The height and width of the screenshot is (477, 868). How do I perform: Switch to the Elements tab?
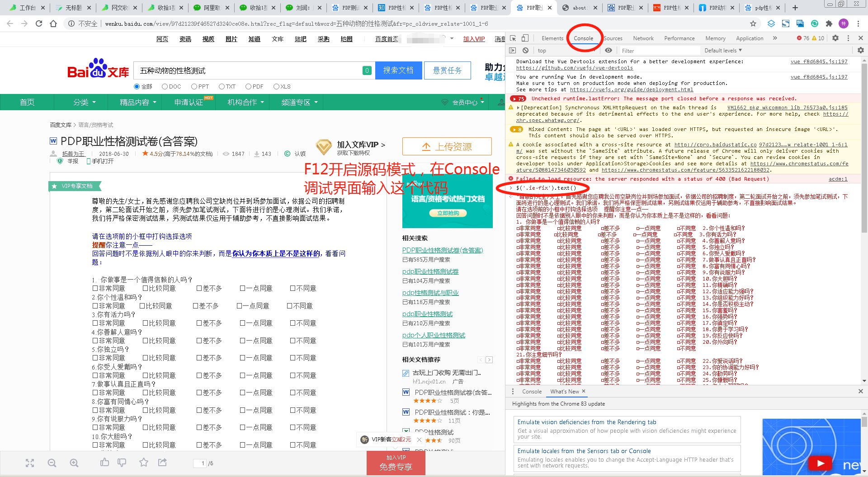[552, 38]
